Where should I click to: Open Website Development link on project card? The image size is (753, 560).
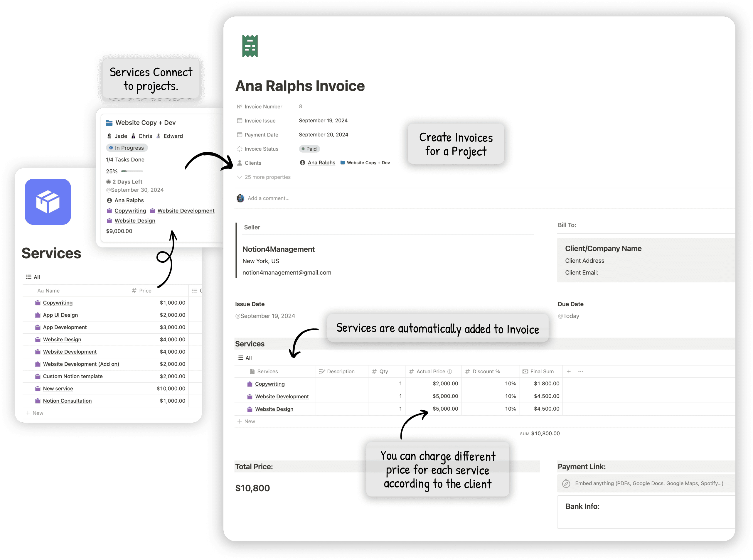click(186, 210)
